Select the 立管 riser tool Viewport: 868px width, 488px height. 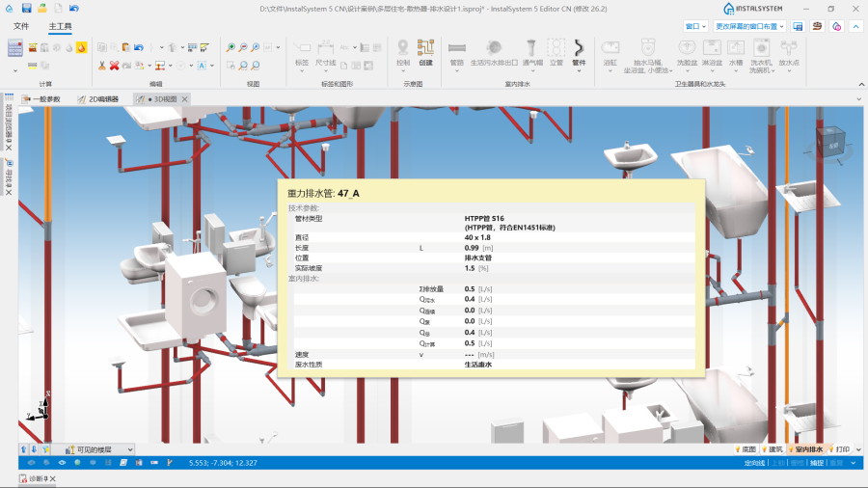556,53
